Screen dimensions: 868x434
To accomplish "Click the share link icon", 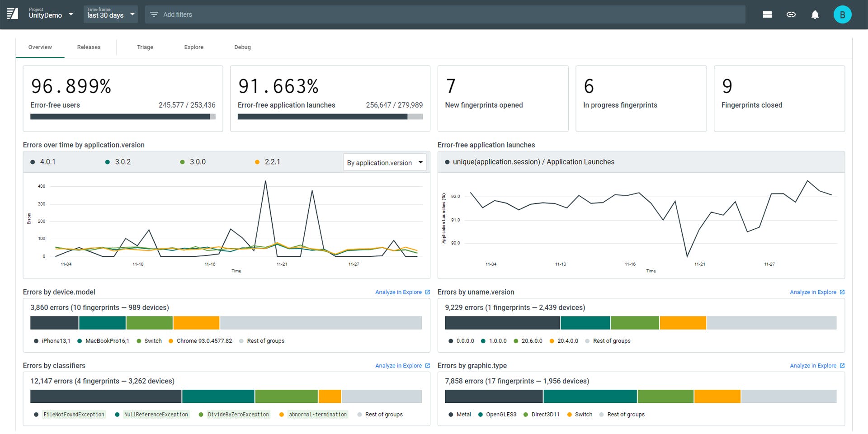I will [791, 14].
